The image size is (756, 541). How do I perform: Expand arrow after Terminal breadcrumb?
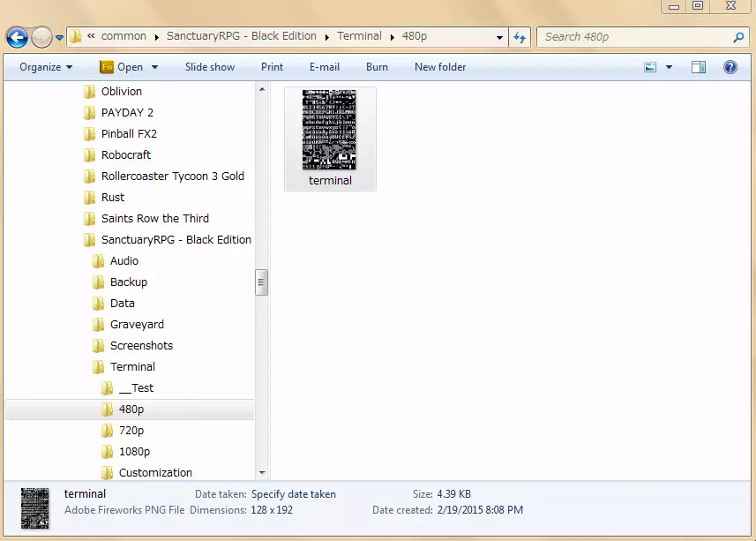click(392, 37)
